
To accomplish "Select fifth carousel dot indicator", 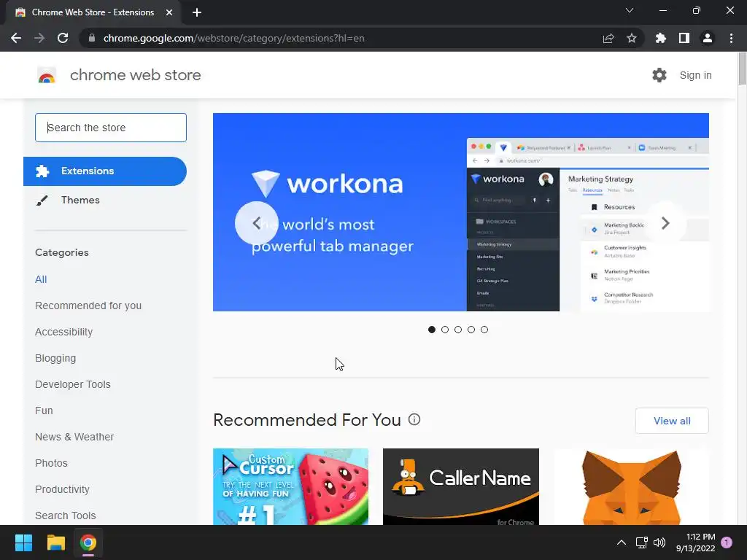I will 484,330.
